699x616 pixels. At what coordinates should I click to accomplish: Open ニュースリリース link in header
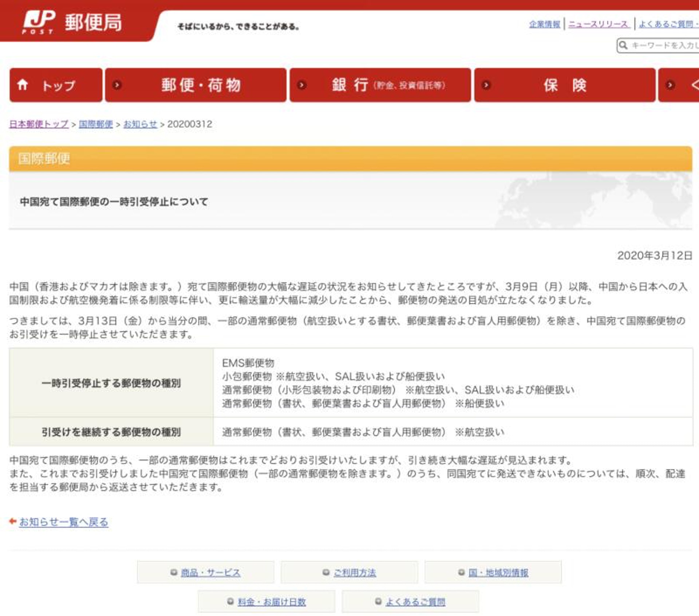599,24
